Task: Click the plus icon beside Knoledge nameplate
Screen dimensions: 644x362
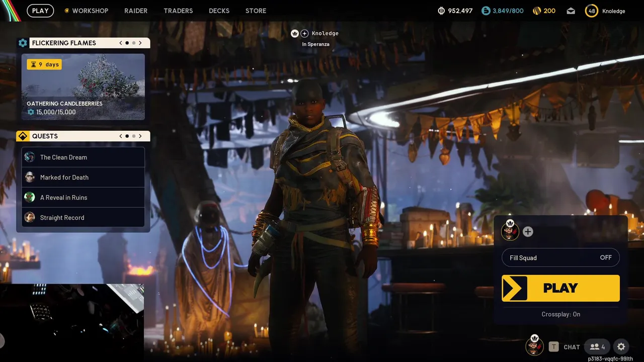Action: coord(304,33)
